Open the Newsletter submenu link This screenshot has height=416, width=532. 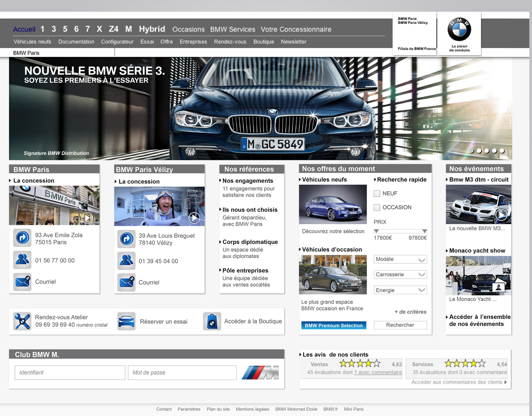click(x=294, y=42)
